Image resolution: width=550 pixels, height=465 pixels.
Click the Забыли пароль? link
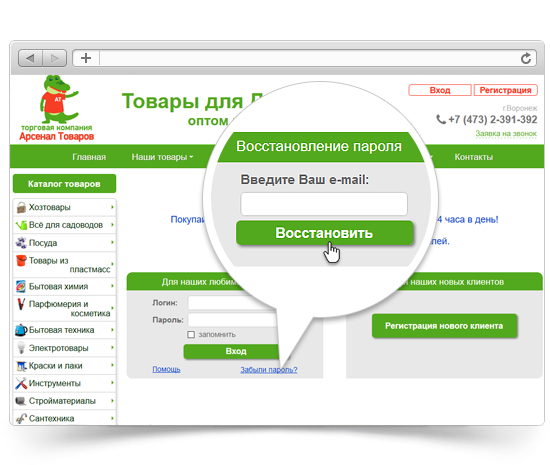pyautogui.click(x=269, y=370)
